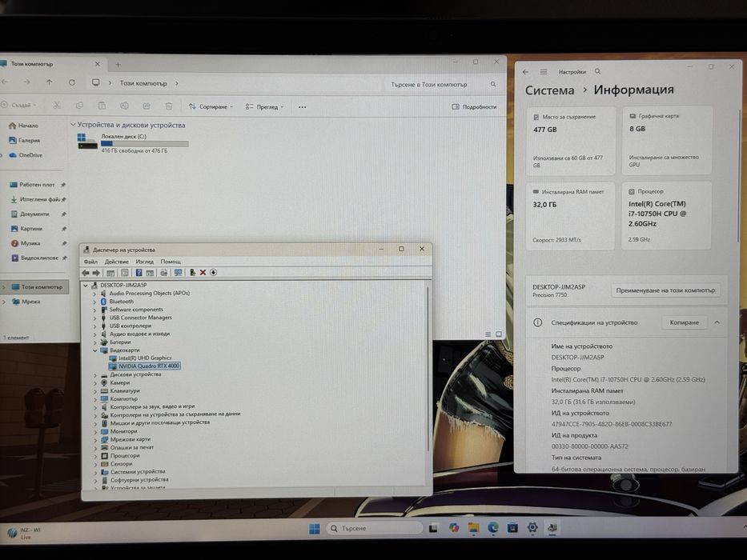
Task: Click the Копиране button in Settings
Action: (x=684, y=322)
